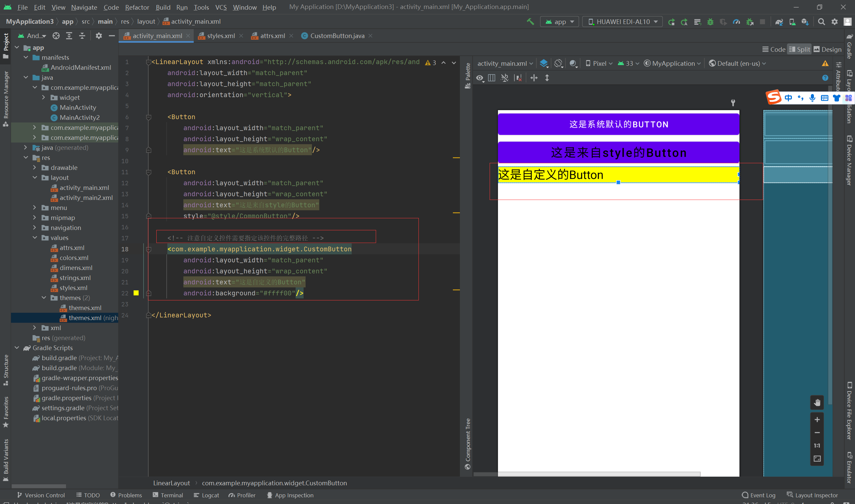Image resolution: width=855 pixels, height=504 pixels.
Task: Open the Problems tool window
Action: point(126,495)
